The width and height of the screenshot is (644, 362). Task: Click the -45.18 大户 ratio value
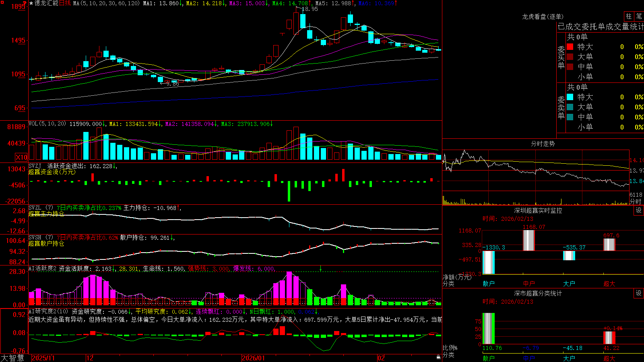click(572, 348)
